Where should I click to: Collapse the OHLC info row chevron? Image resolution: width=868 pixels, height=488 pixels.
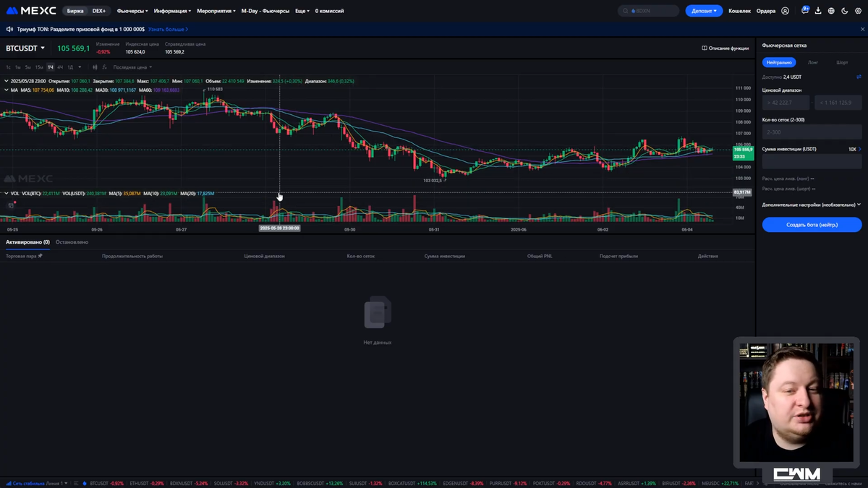[x=7, y=81]
